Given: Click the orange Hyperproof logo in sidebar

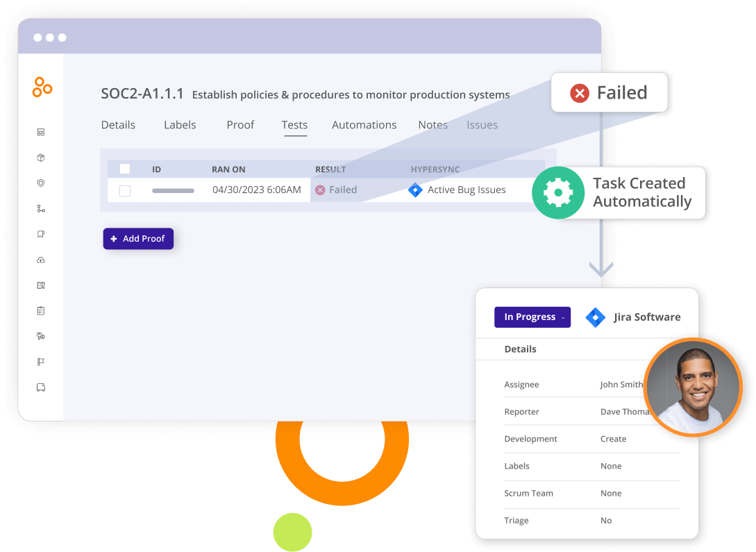Looking at the screenshot, I should coord(42,87).
